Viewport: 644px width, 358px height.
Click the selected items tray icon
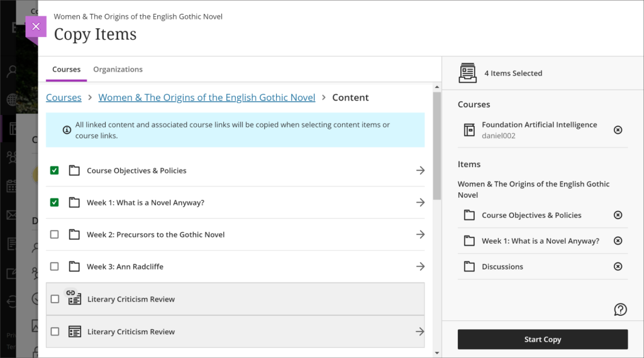point(467,73)
